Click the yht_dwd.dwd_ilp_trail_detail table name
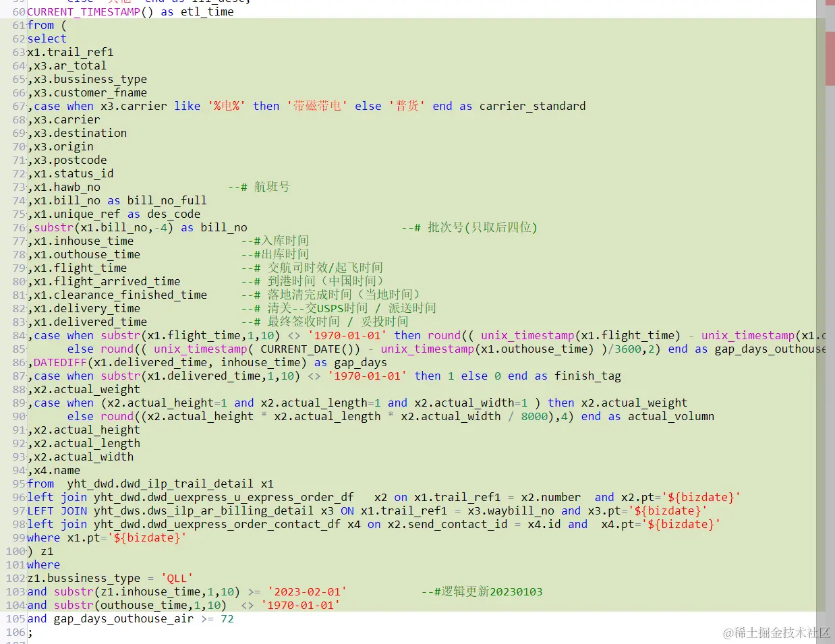The height and width of the screenshot is (644, 835). coord(161,484)
